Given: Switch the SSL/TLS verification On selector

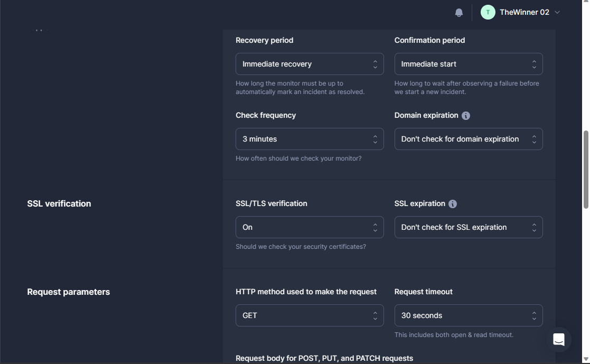Looking at the screenshot, I should (309, 227).
